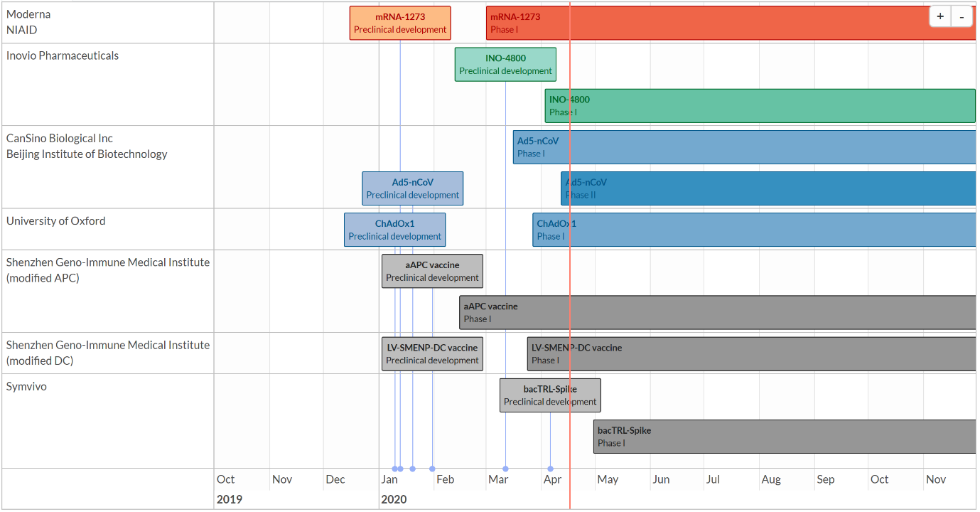Select the Ad5-nCoV Preclinical development bar

click(x=412, y=188)
